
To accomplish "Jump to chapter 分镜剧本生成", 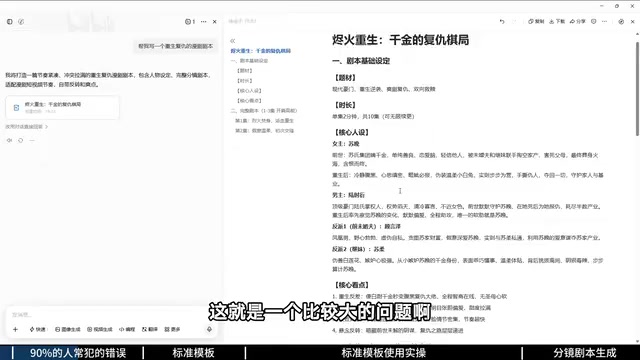I will pos(584,353).
